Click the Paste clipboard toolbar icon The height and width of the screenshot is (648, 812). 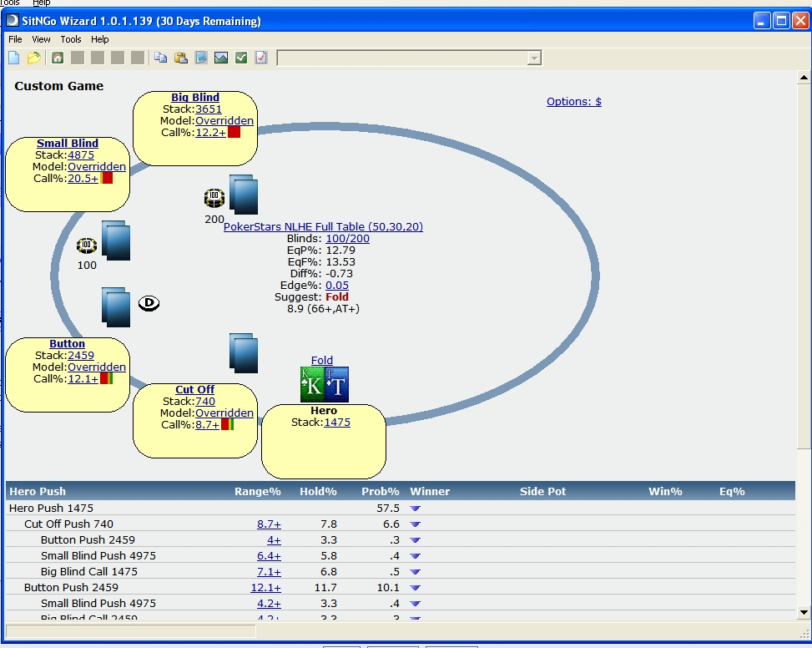click(181, 58)
